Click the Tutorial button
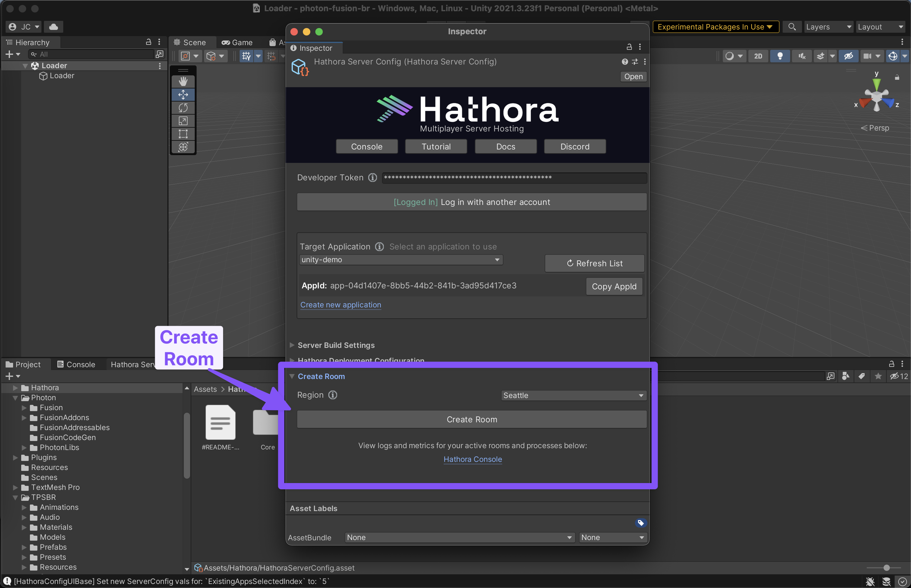The height and width of the screenshot is (588, 911). pos(436,147)
